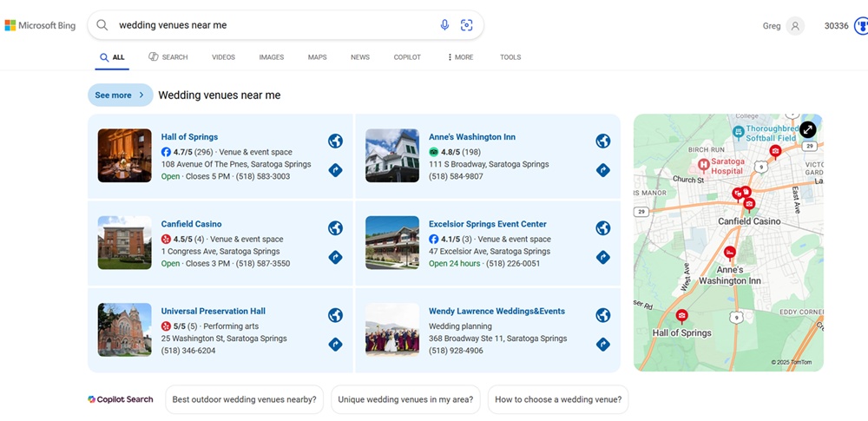This screenshot has width=868, height=421.
Task: Open Greg's account profile icon
Action: 795,26
